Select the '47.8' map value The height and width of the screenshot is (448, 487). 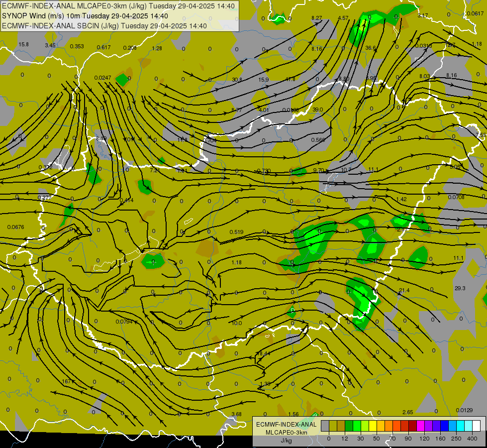[x=290, y=79]
